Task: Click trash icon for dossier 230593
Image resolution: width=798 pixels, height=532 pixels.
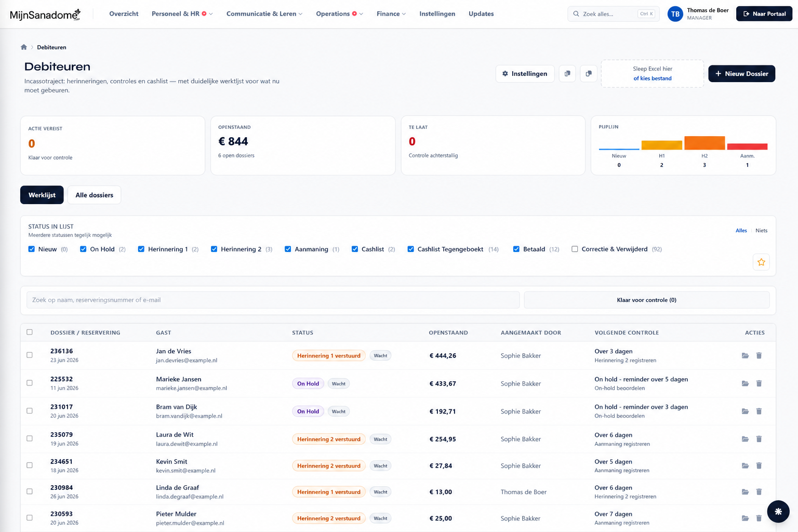Action: pyautogui.click(x=759, y=518)
